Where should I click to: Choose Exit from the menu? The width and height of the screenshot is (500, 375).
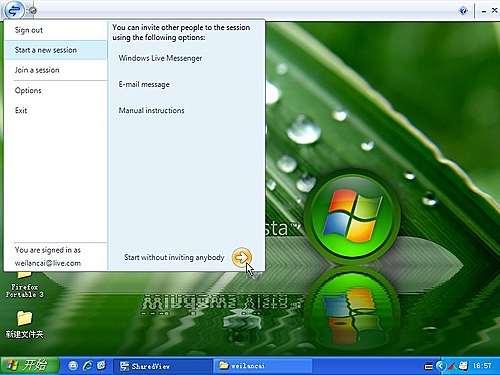21,110
